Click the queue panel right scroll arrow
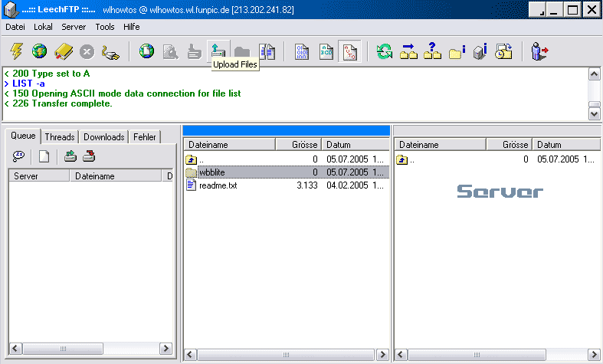Screen dimensions: 603x364 coord(166,349)
